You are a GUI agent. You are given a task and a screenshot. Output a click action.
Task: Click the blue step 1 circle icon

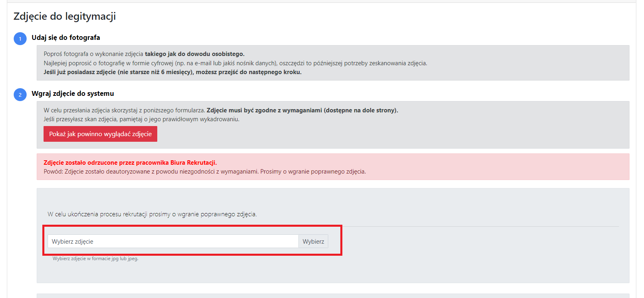(x=20, y=39)
